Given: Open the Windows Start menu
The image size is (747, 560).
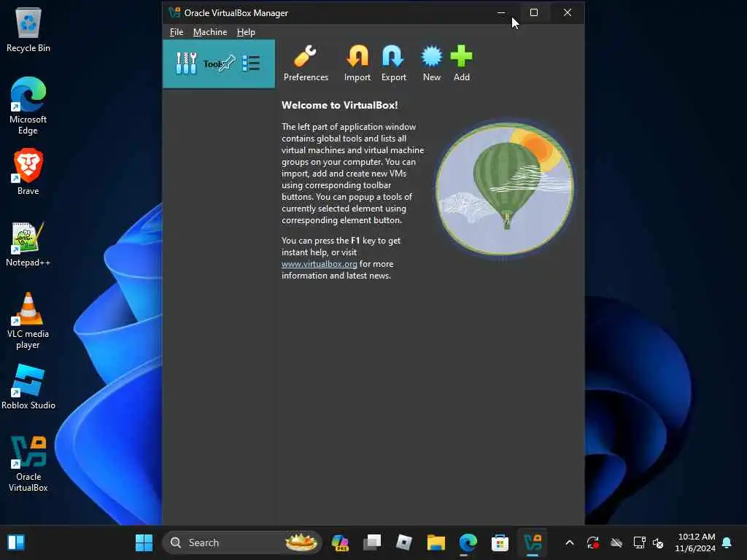Looking at the screenshot, I should pos(144,542).
